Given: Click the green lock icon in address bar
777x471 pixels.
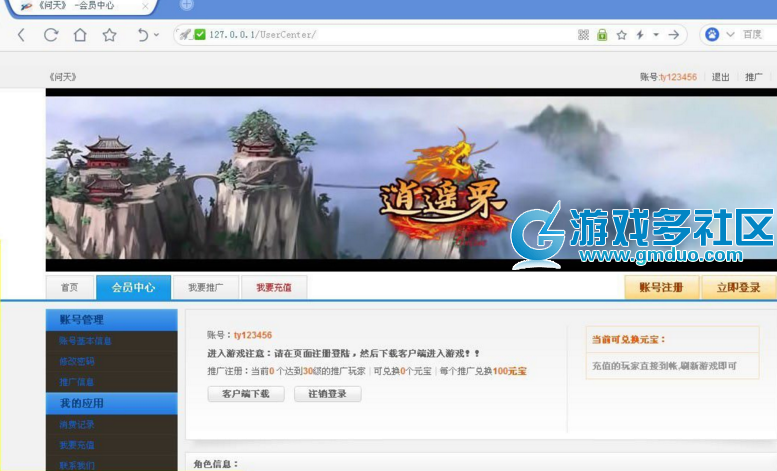Looking at the screenshot, I should tap(602, 35).
